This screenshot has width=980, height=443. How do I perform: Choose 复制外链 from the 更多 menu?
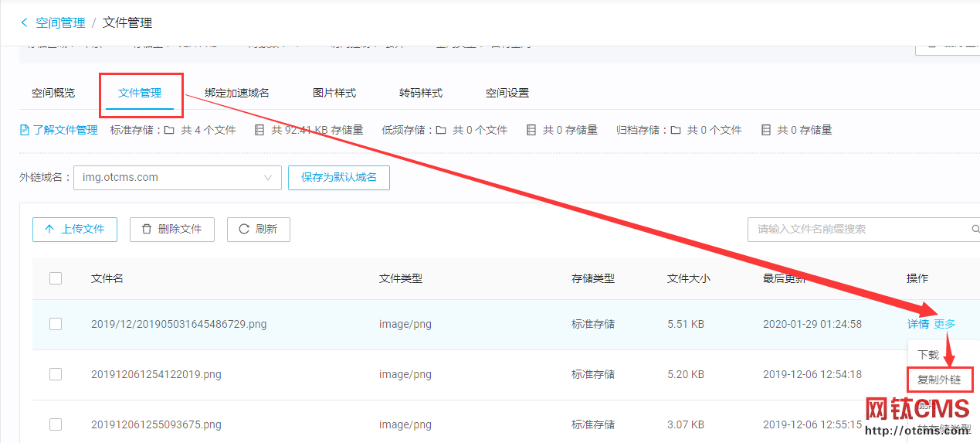tap(939, 380)
